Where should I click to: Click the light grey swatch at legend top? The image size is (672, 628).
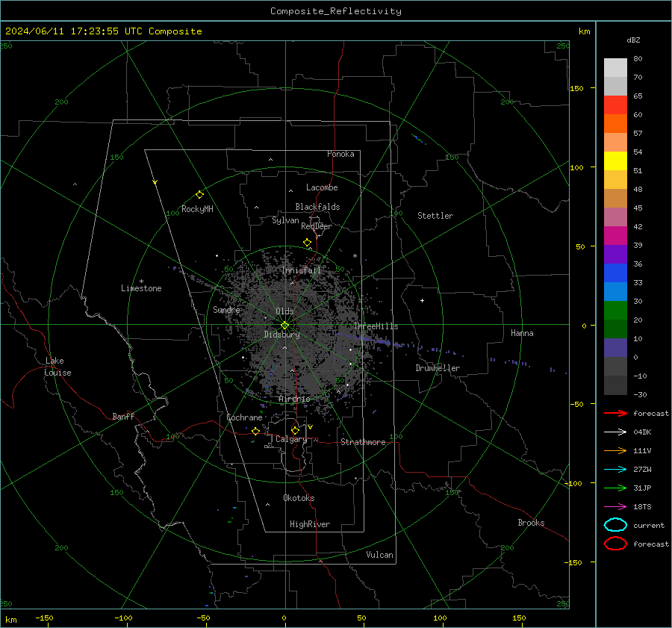point(615,68)
